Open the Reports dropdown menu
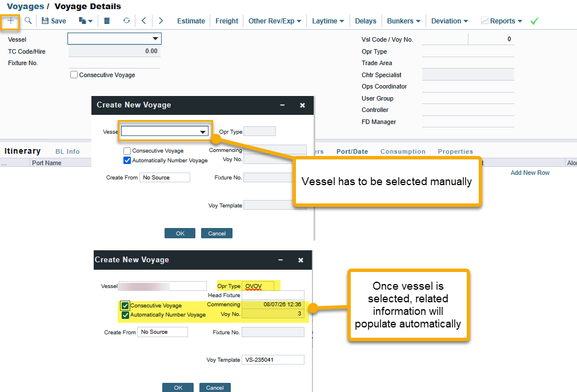Screen dimensions: 577x392 click(x=502, y=21)
